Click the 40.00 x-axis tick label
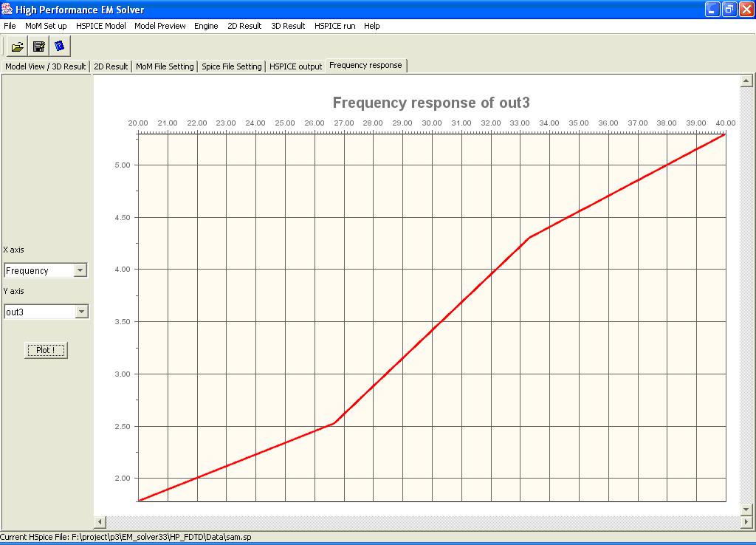Viewport: 756px width, 545px height. pyautogui.click(x=726, y=123)
